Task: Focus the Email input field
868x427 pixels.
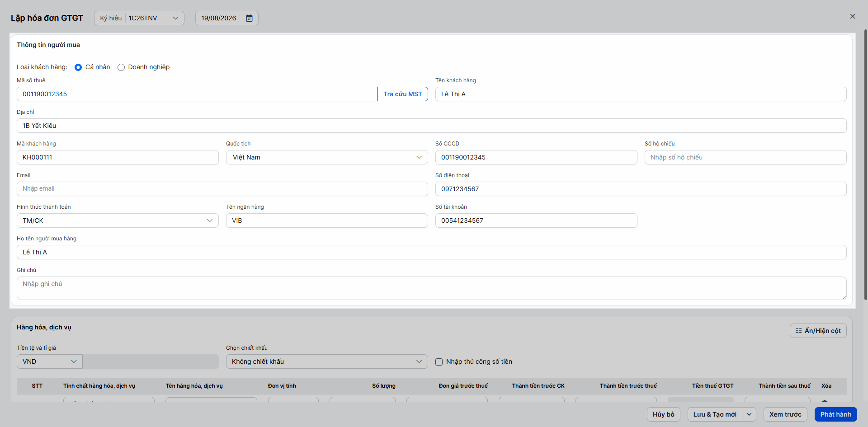Action: coord(222,189)
